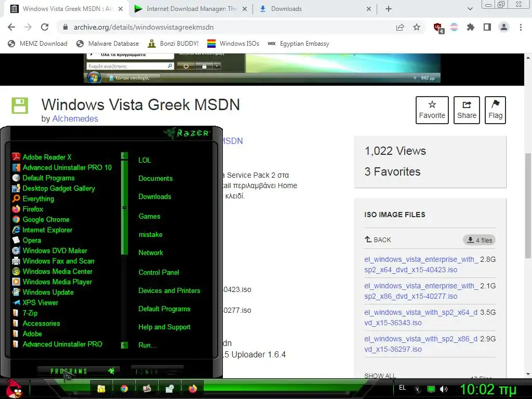Switch to the Downloads browser tab
Image resolution: width=532 pixels, height=399 pixels.
[315, 9]
